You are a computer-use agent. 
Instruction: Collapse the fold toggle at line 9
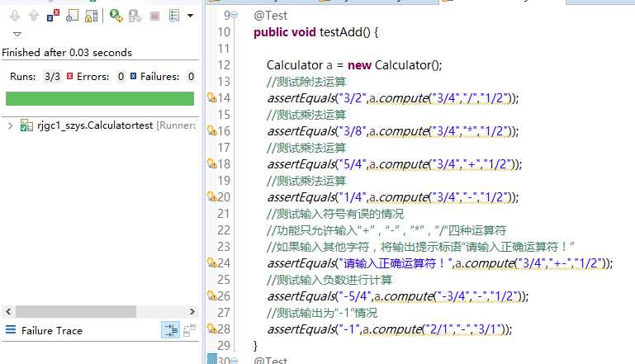pyautogui.click(x=235, y=16)
